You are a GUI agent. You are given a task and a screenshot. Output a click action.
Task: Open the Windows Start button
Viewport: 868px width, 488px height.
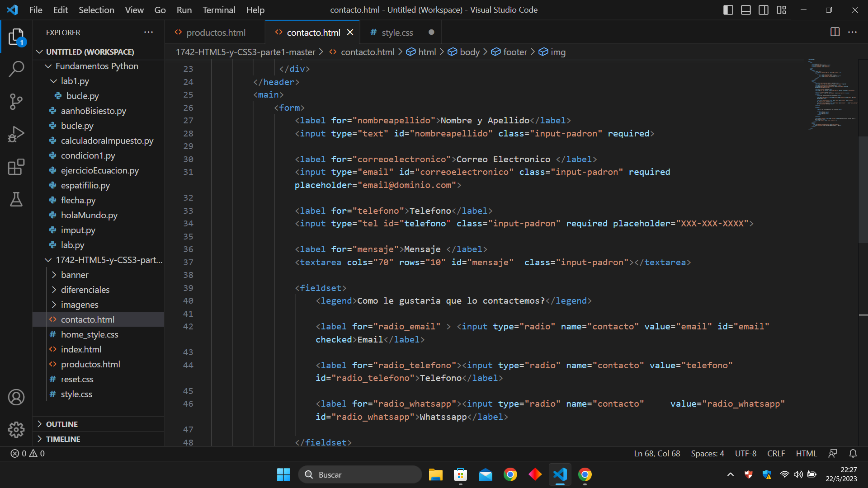(x=283, y=474)
